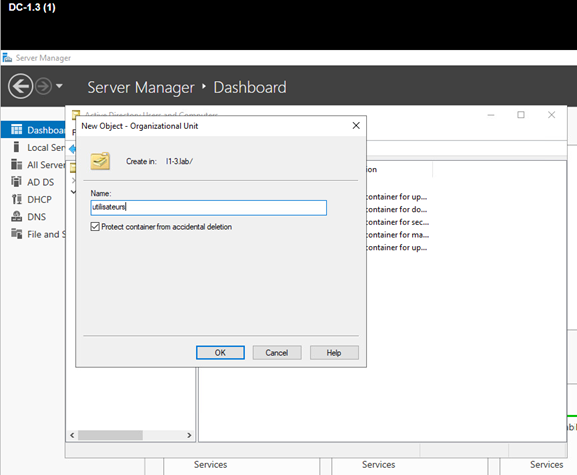Screen dimensions: 577x475
Task: Open the navigation history dropdown arrow
Action: coord(59,86)
